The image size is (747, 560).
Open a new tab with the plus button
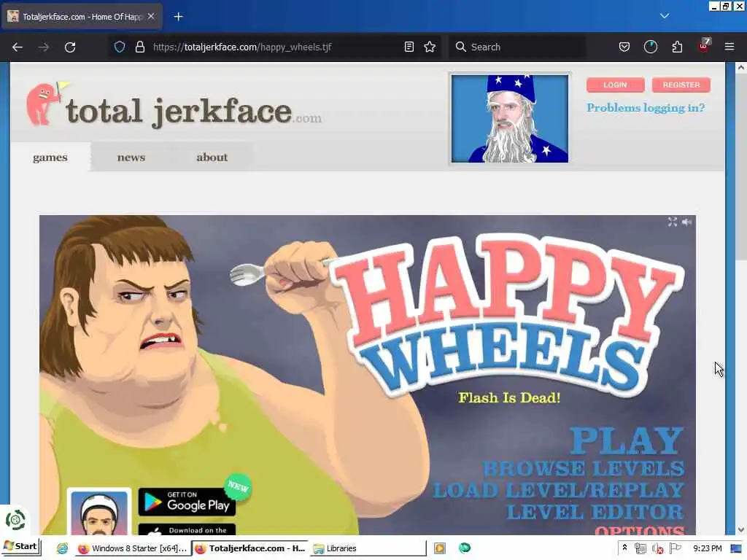(x=178, y=17)
